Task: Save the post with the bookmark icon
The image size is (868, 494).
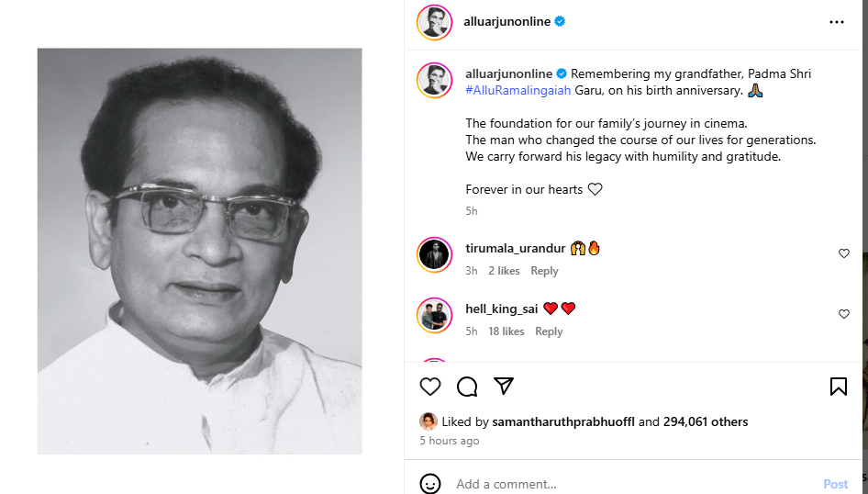Action: click(x=838, y=387)
